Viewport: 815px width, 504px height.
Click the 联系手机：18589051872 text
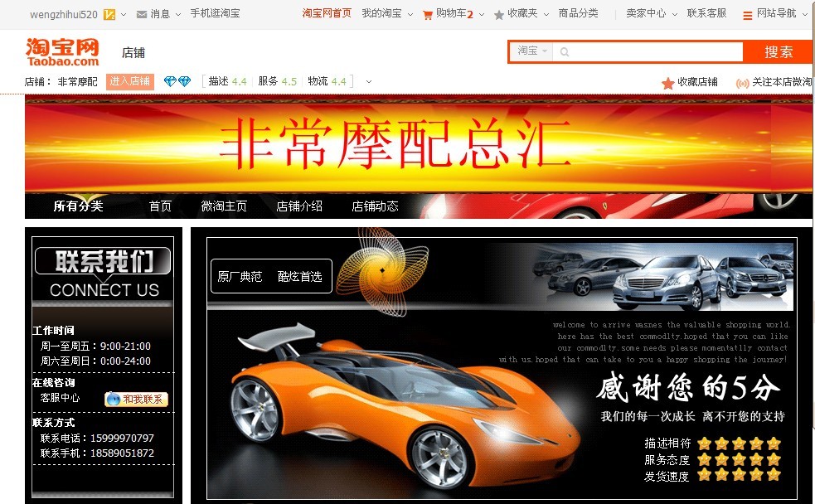click(97, 453)
